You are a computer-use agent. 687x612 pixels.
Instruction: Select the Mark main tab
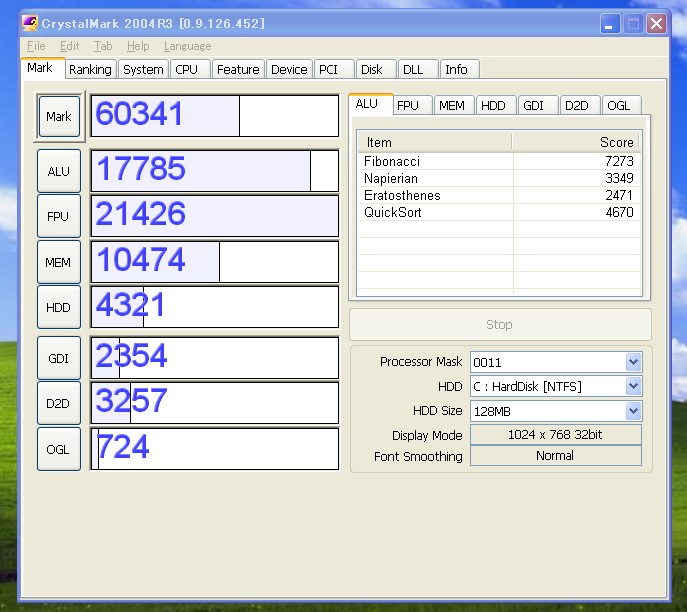(42, 68)
